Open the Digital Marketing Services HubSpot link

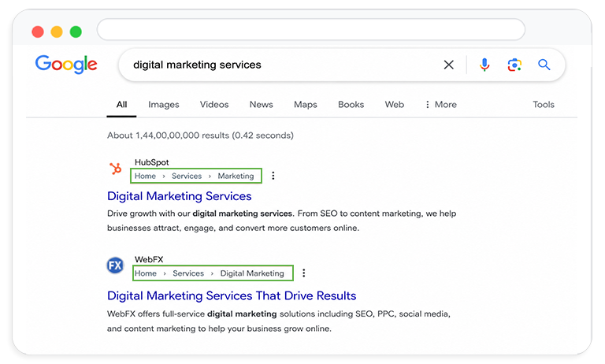180,196
